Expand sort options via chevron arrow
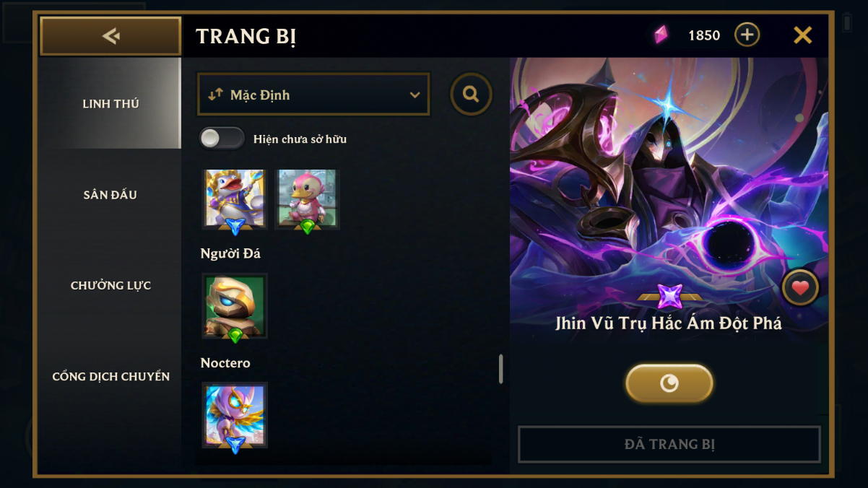The image size is (868, 488). coord(415,95)
